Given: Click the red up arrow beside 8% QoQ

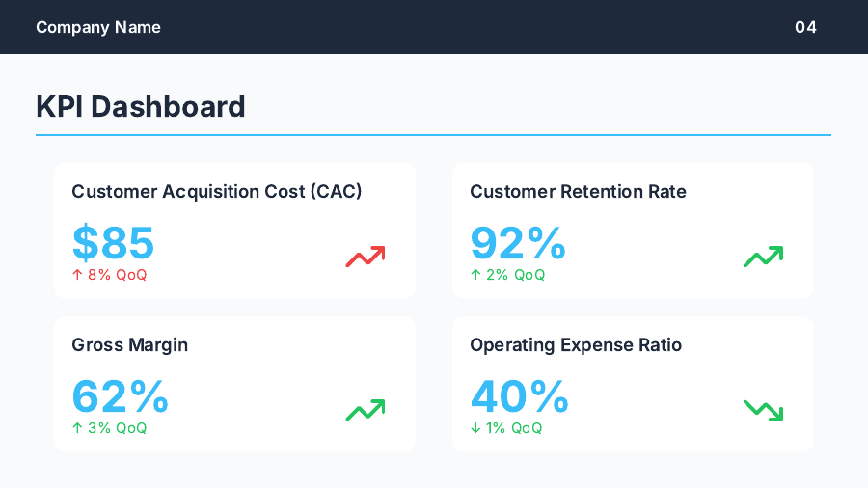Looking at the screenshot, I should tap(77, 275).
